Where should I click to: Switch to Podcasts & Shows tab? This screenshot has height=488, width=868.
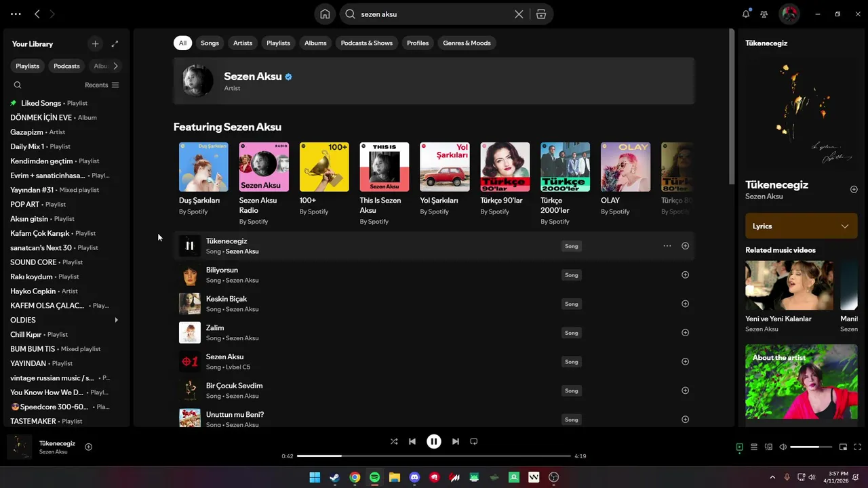pos(367,43)
